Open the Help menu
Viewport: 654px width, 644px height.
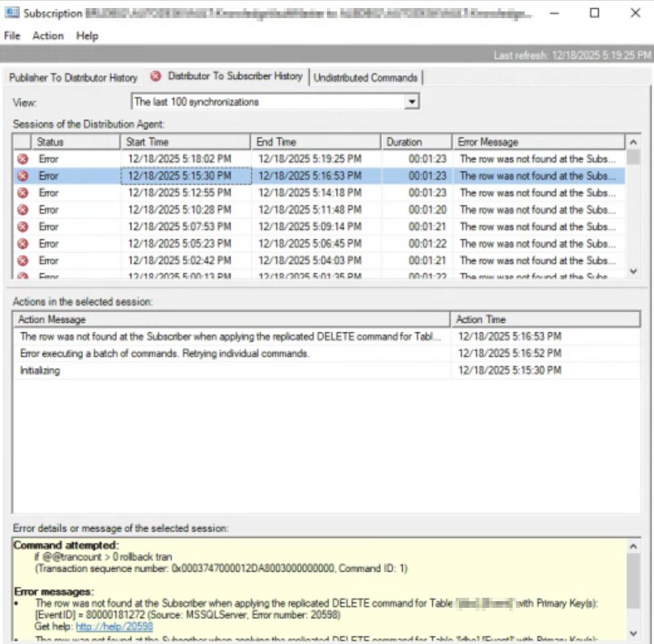[x=87, y=36]
